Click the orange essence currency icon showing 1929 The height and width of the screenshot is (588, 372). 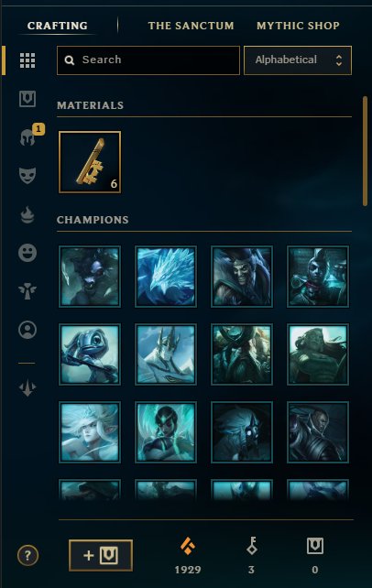pyautogui.click(x=188, y=546)
